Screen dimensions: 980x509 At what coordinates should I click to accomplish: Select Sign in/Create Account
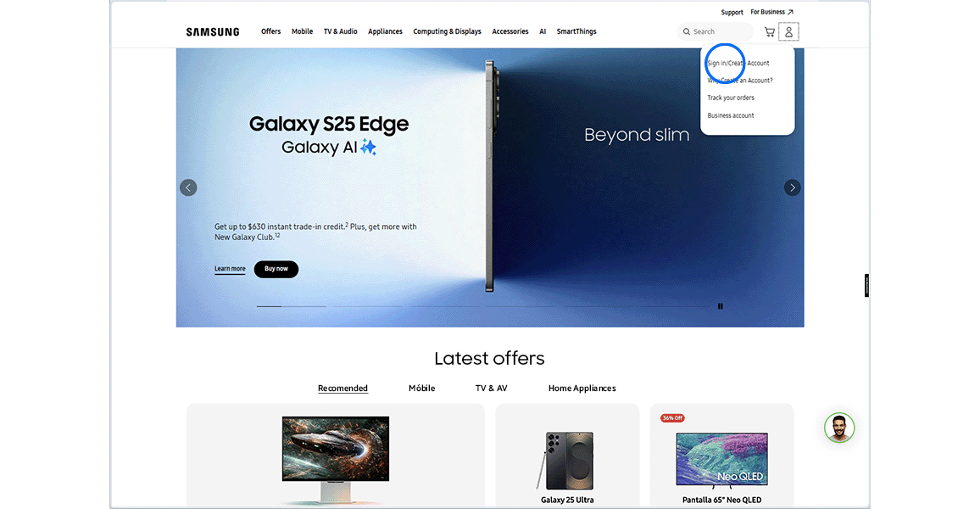click(739, 63)
